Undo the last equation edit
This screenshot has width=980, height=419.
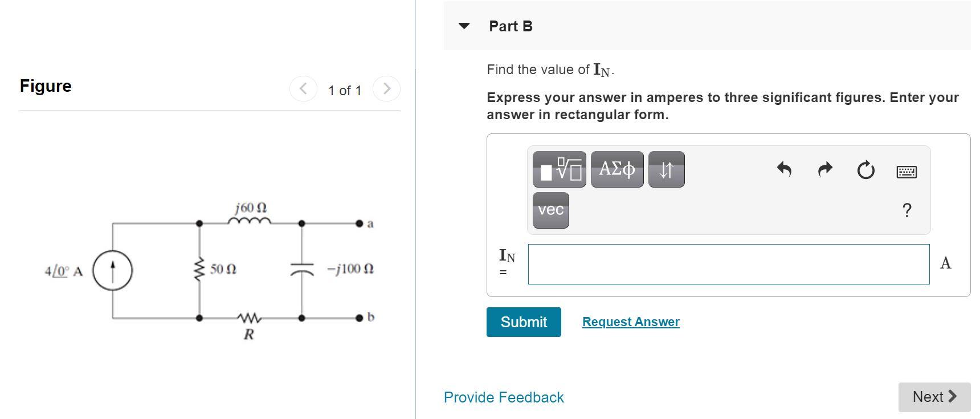coord(785,169)
